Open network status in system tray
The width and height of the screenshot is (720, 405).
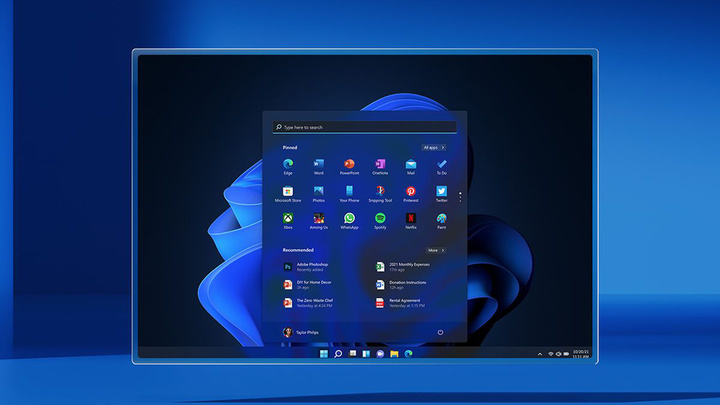[551, 354]
